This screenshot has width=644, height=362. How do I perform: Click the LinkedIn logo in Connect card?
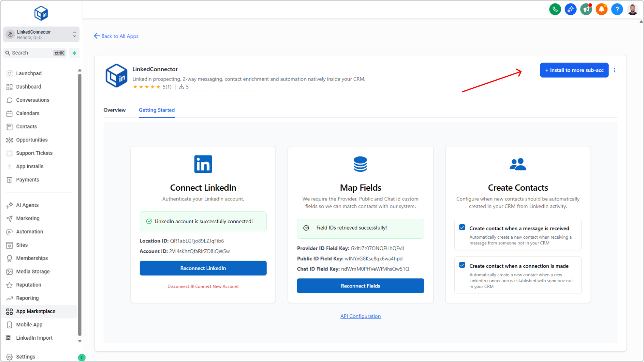point(203,164)
